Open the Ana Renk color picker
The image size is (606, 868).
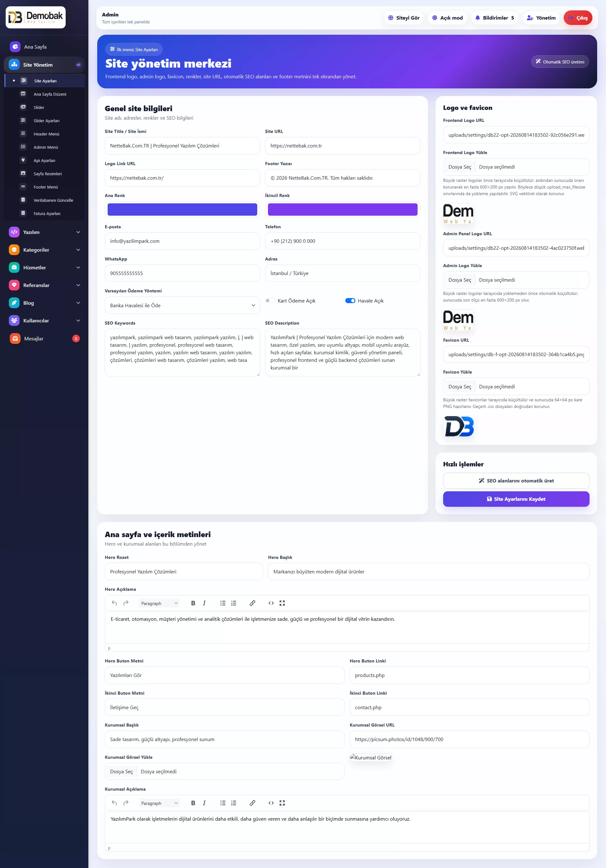tap(182, 209)
